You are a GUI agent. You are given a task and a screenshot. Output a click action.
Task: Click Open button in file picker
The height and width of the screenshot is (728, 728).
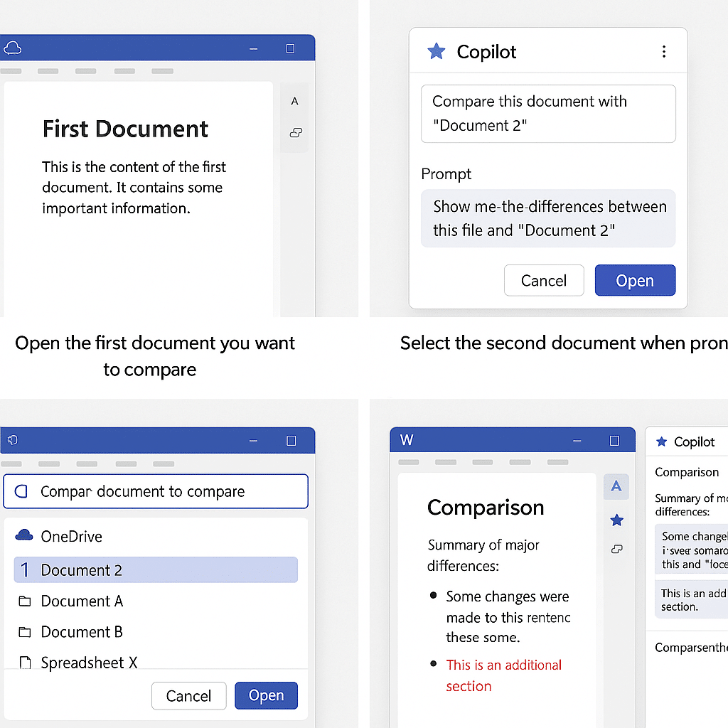pyautogui.click(x=266, y=695)
